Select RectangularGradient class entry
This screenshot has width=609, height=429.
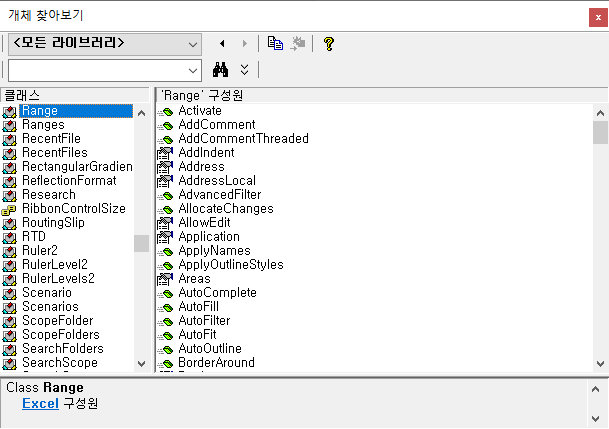pos(77,167)
